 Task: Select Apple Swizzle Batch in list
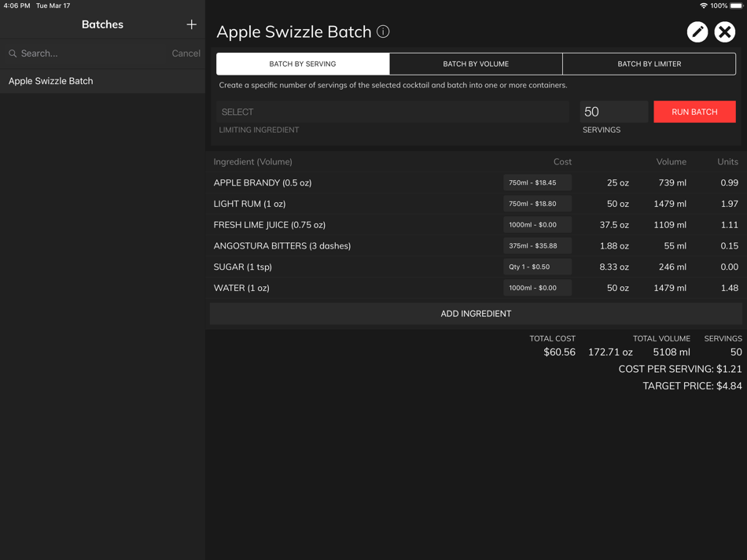pos(102,81)
